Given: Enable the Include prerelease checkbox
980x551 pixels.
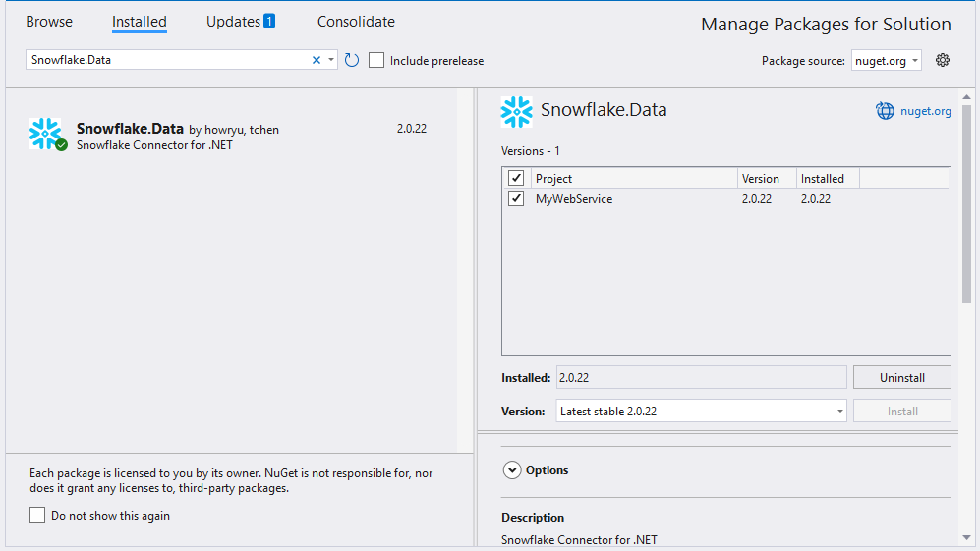Looking at the screenshot, I should coord(376,61).
